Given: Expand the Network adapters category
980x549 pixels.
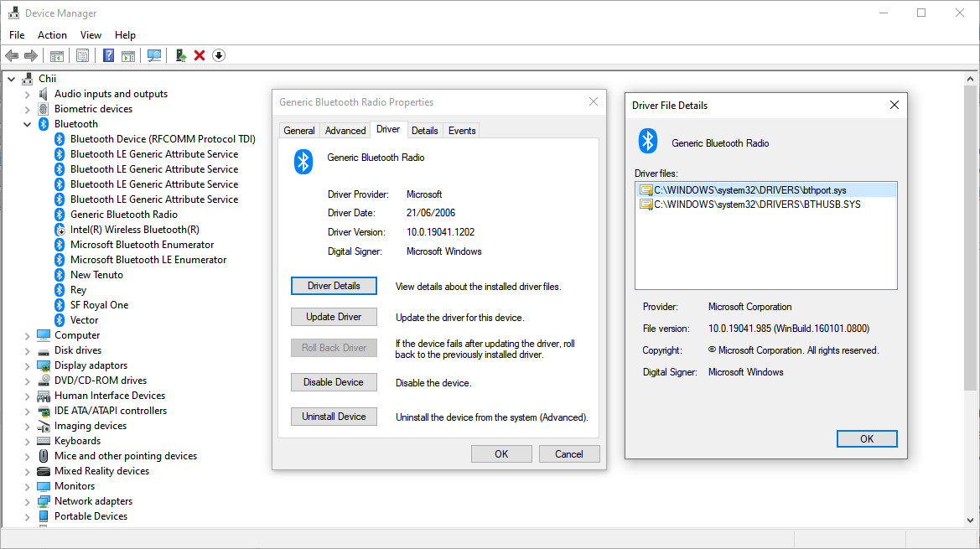Looking at the screenshot, I should pos(27,500).
